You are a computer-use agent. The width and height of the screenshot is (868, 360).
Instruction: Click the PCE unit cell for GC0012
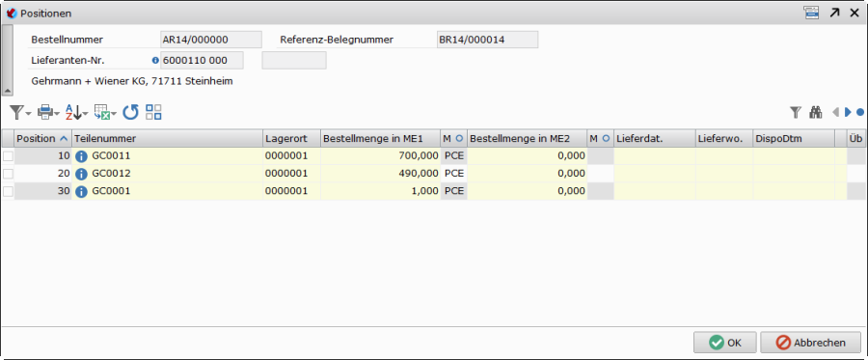point(454,174)
